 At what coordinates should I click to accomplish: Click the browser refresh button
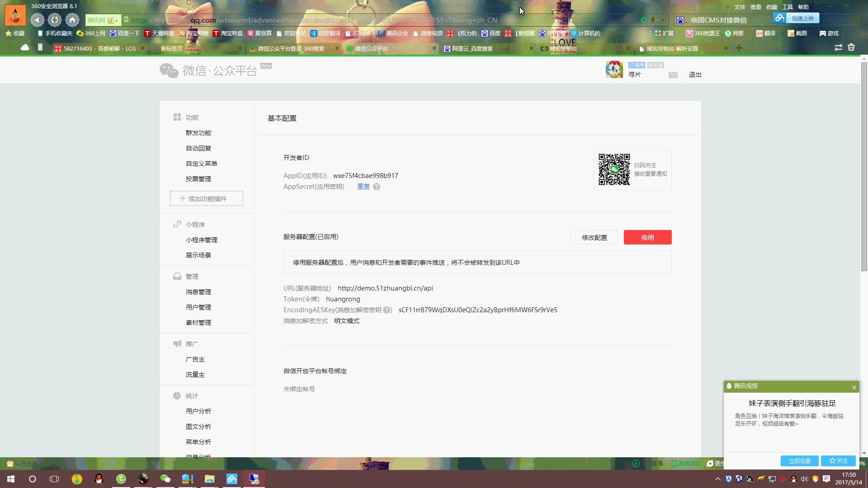point(55,20)
